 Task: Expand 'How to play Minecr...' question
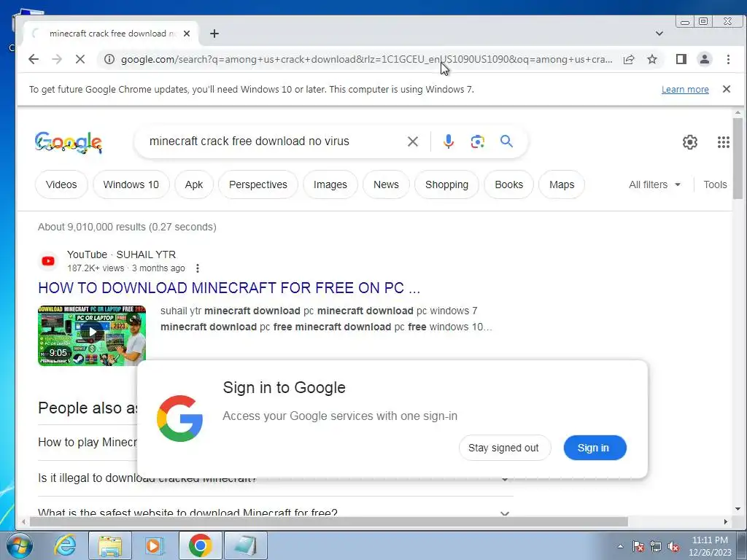88,443
